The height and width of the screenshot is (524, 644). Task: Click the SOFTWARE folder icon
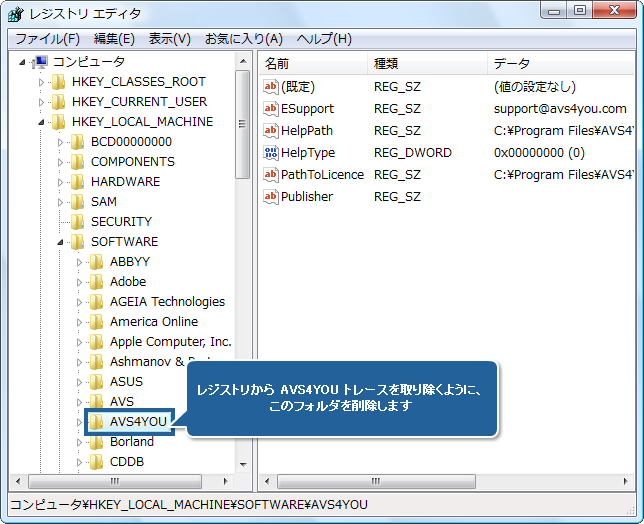pos(77,242)
